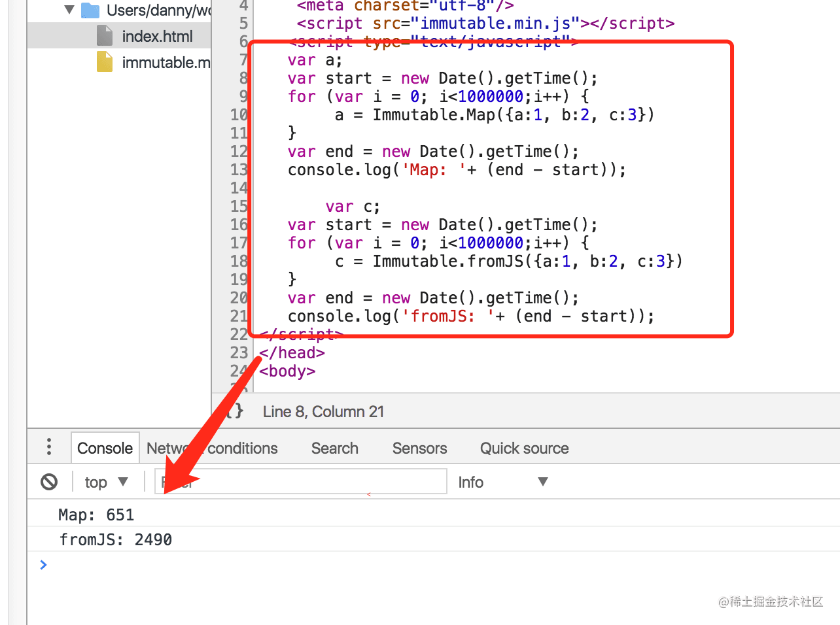
Task: Select the 'Map: 651' console output
Action: pyautogui.click(x=96, y=515)
